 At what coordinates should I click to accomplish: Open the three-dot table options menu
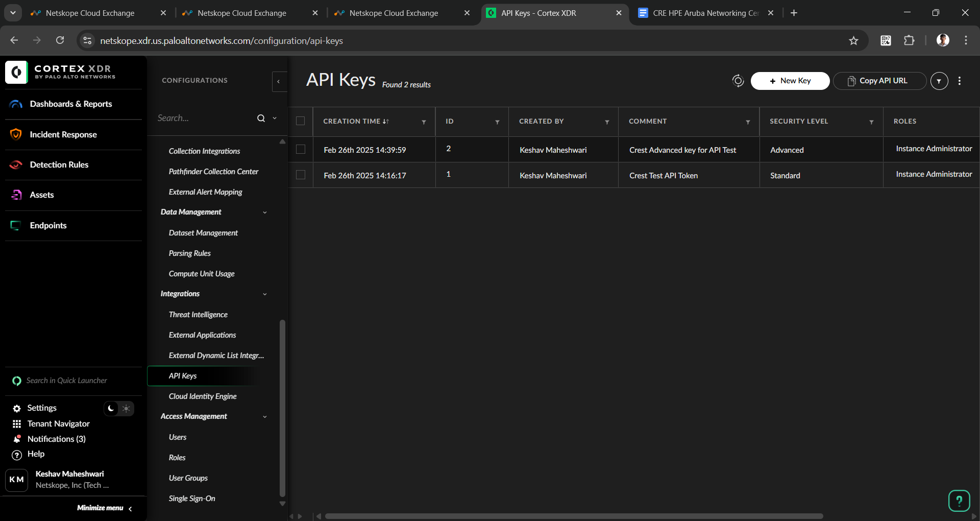point(960,81)
